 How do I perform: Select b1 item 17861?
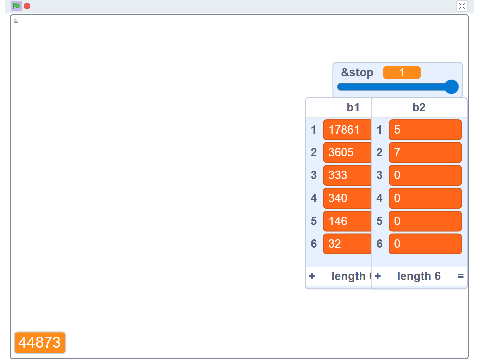[347, 130]
